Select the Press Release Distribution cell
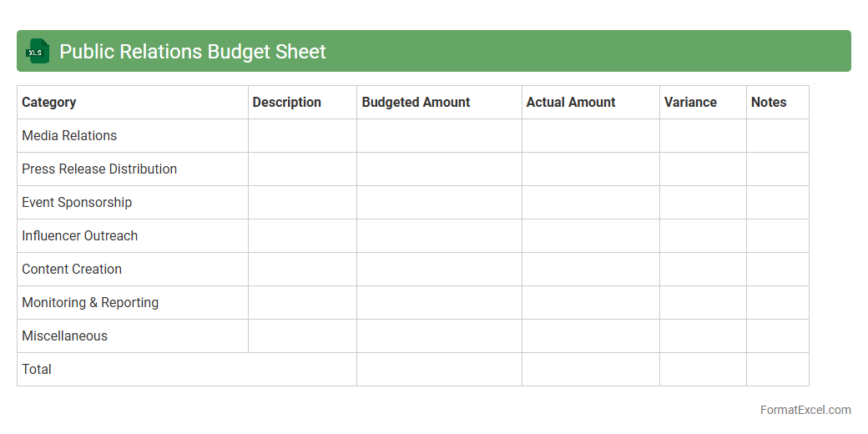Viewport: 868px width, 434px height. [x=99, y=169]
